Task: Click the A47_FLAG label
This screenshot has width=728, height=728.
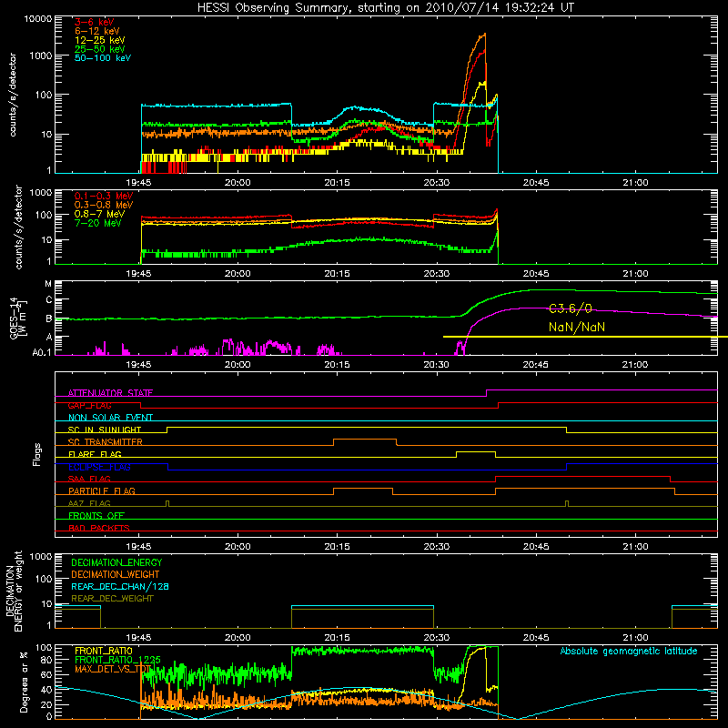Action: coord(89,503)
